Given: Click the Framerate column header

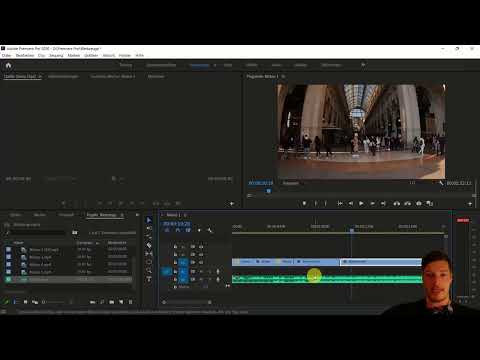Looking at the screenshot, I should 85,243.
